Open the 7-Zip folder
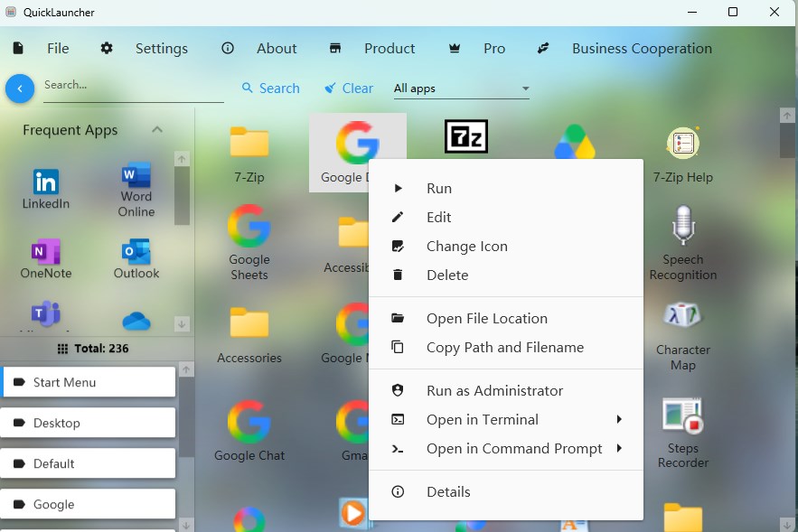 point(249,154)
